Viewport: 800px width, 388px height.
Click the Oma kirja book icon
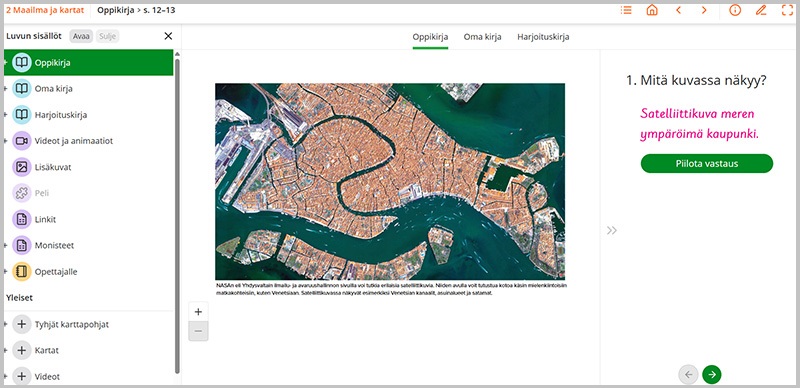tap(21, 89)
